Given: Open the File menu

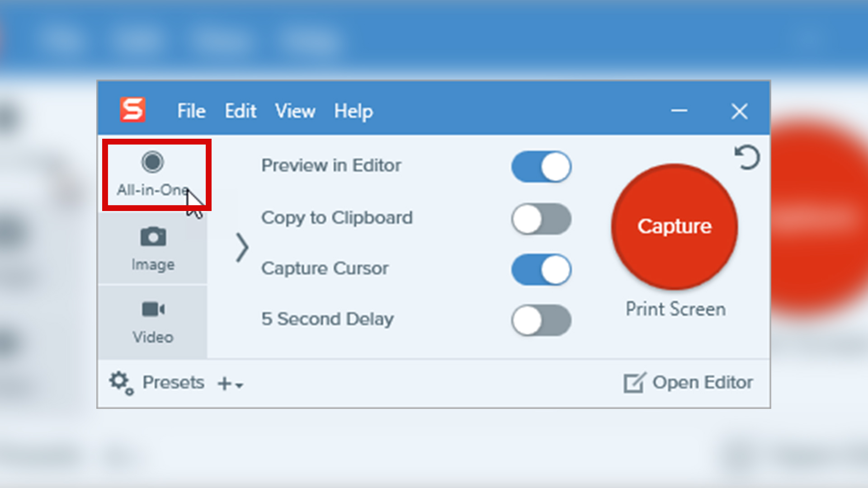Looking at the screenshot, I should pos(191,111).
